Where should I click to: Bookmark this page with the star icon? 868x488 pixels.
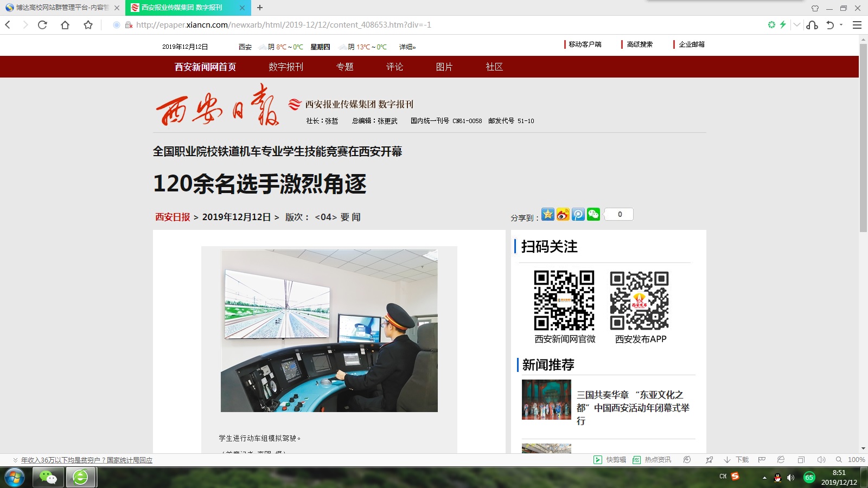[88, 25]
